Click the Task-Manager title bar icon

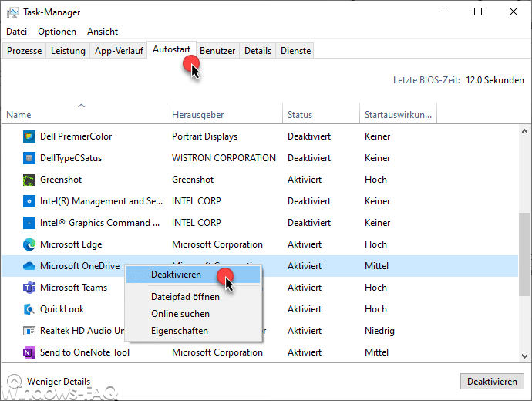pos(13,12)
